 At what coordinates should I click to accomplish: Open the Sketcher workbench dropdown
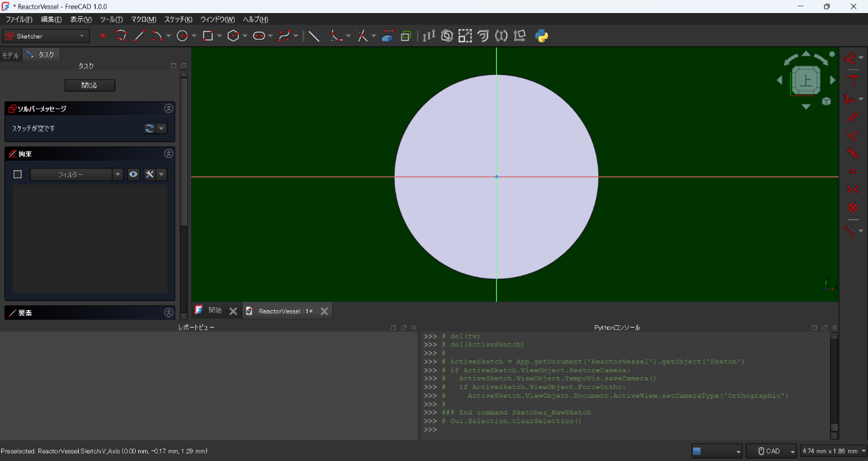coord(46,36)
